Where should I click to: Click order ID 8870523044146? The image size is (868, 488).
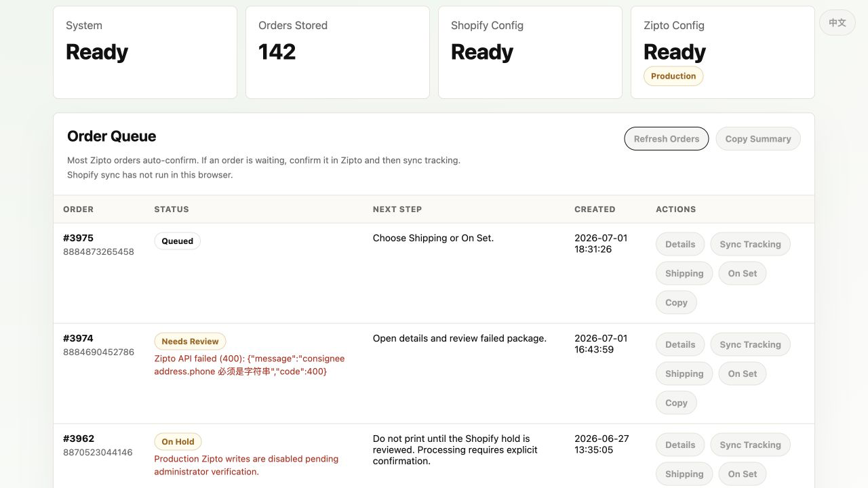coord(98,452)
